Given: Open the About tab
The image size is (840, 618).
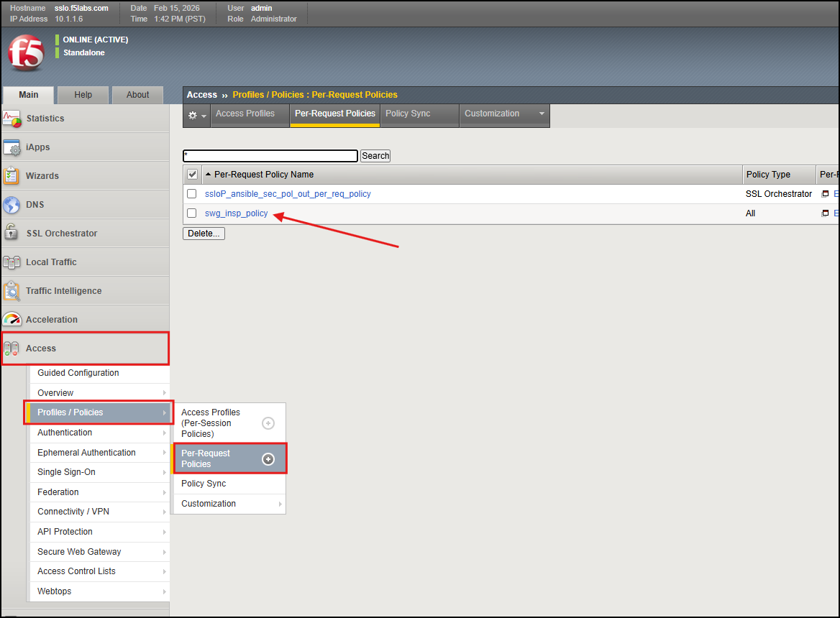Looking at the screenshot, I should [137, 95].
